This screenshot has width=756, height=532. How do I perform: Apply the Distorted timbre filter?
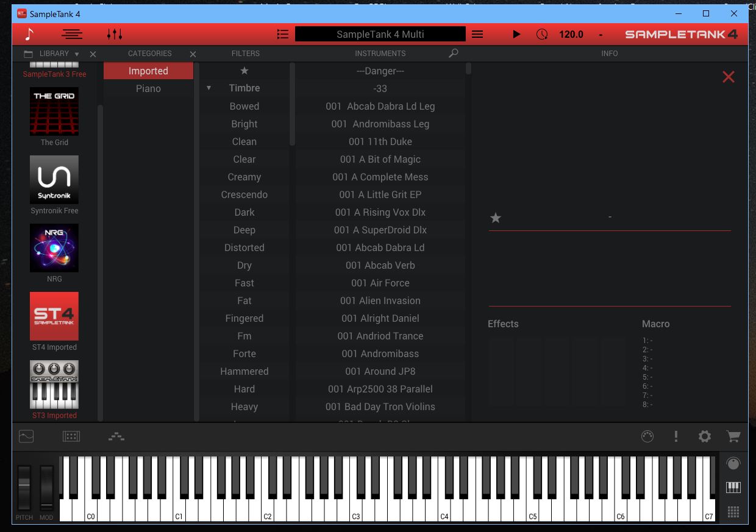244,247
